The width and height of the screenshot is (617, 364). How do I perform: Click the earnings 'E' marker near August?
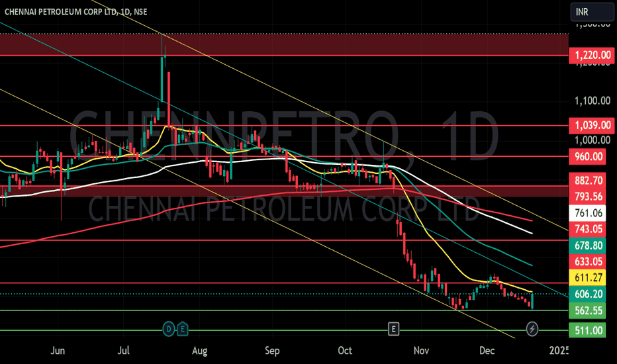182,328
